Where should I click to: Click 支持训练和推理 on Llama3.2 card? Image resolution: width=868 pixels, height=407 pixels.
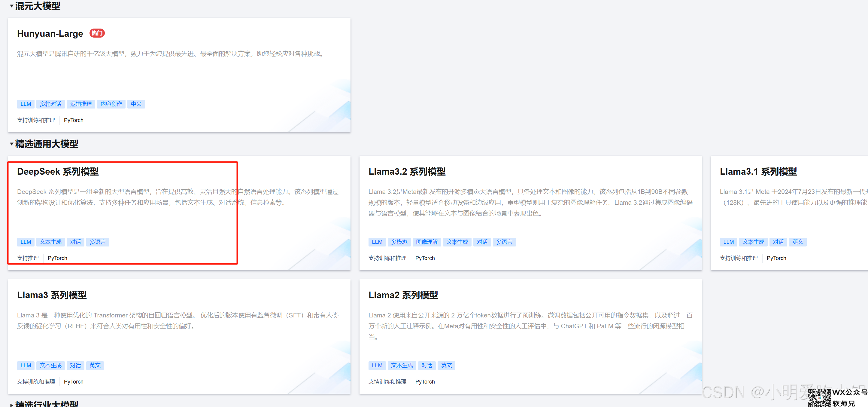387,258
